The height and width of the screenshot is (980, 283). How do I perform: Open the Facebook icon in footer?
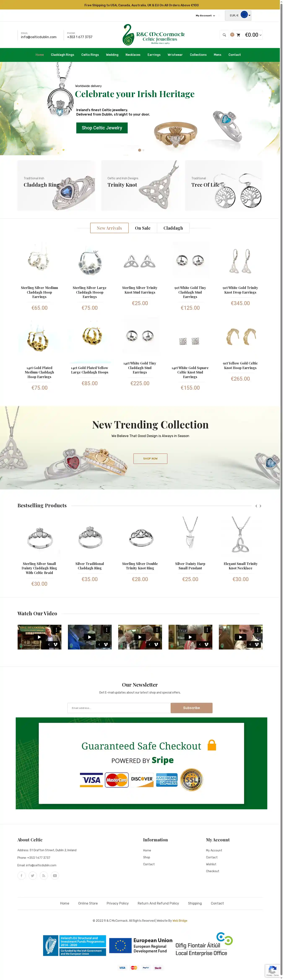click(x=21, y=875)
